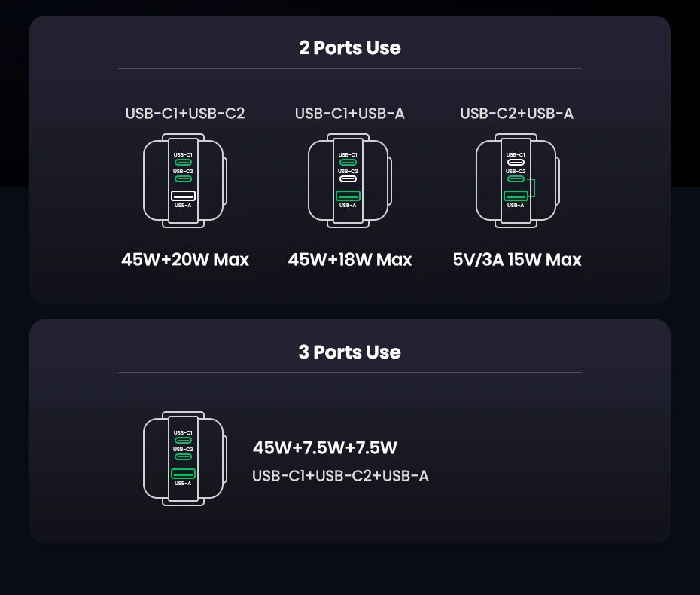Click the charger diagram under USB-C1+USB-A
The height and width of the screenshot is (595, 700).
348,181
